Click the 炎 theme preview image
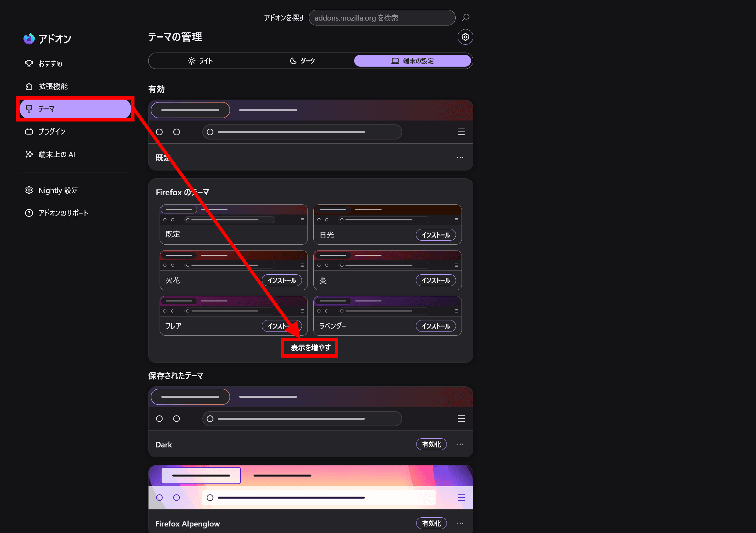This screenshot has width=756, height=533. pos(387,260)
